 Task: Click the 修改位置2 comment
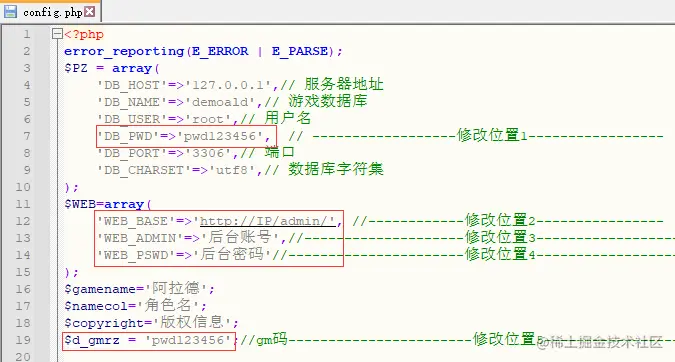click(500, 220)
